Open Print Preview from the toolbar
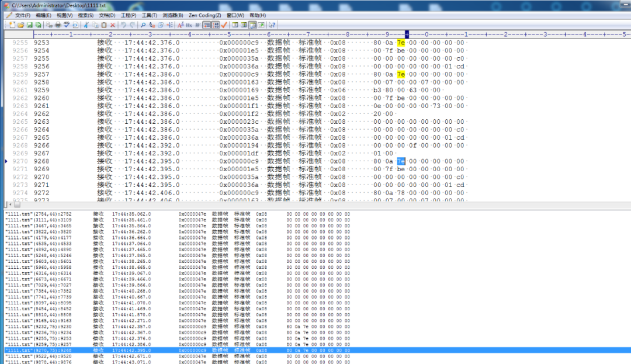Screen dimensions: 631x364 coord(49,25)
